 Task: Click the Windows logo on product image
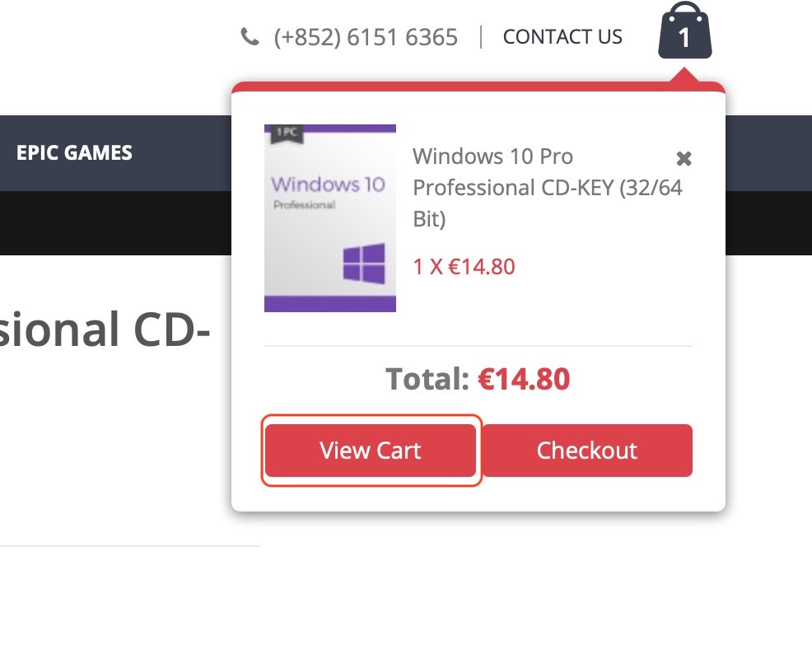363,263
